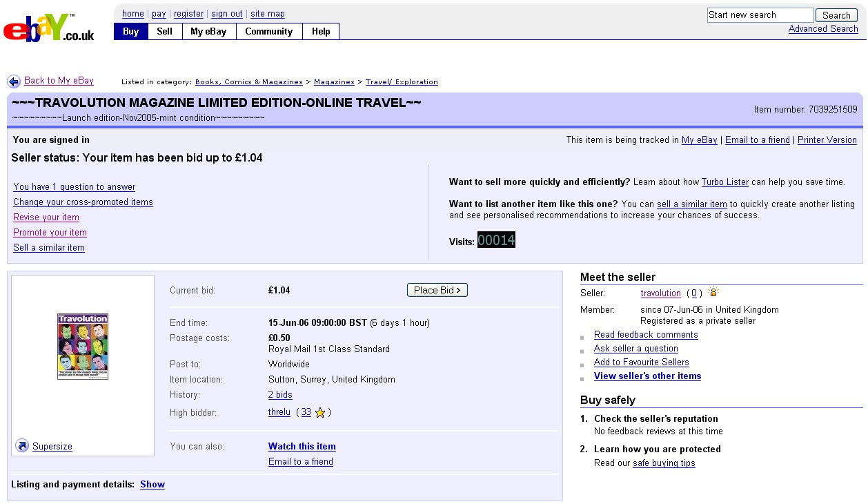Open seller's feedback score 0

pos(694,293)
